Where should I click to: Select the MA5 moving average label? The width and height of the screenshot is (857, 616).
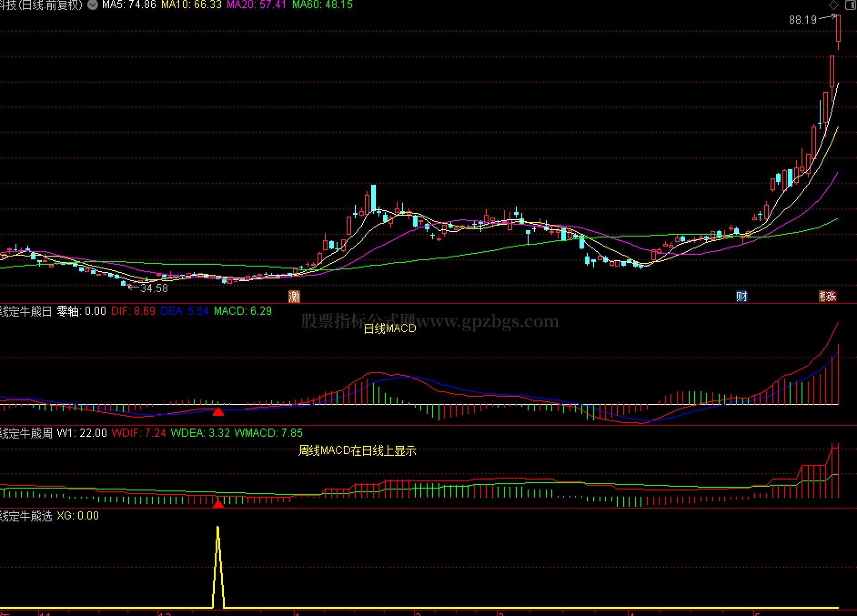129,5
